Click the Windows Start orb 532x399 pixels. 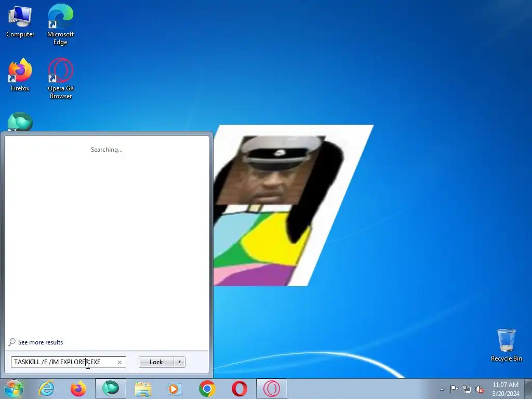click(x=14, y=389)
